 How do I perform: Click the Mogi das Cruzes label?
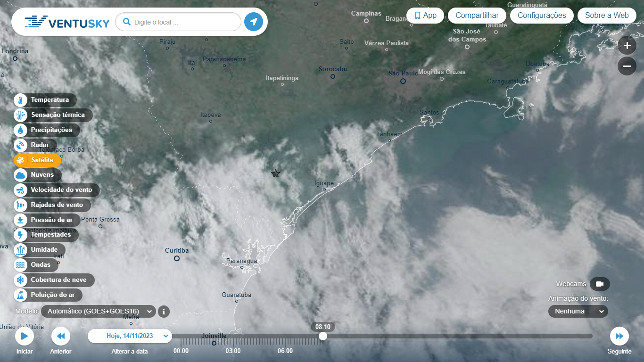point(442,72)
